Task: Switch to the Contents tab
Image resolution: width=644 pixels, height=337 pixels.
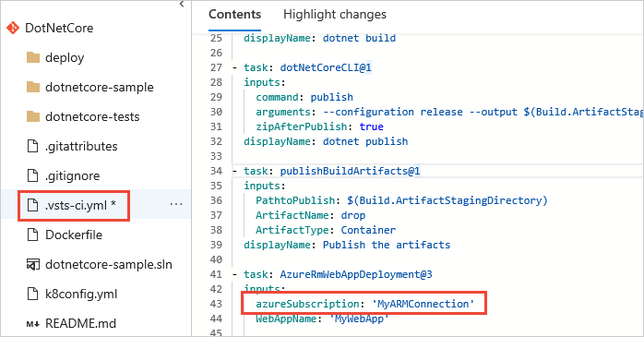Action: [x=235, y=15]
